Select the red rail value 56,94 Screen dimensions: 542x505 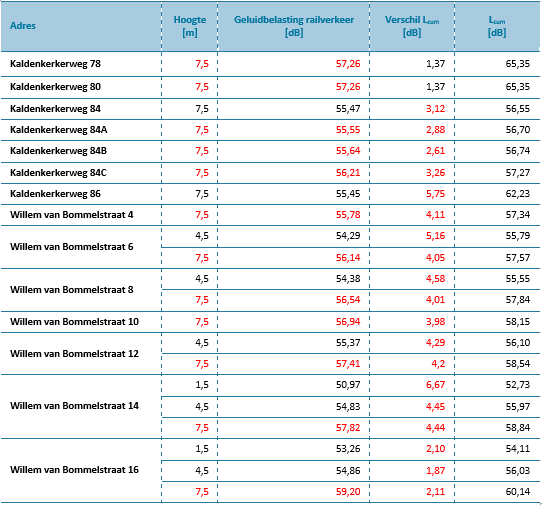coord(348,322)
